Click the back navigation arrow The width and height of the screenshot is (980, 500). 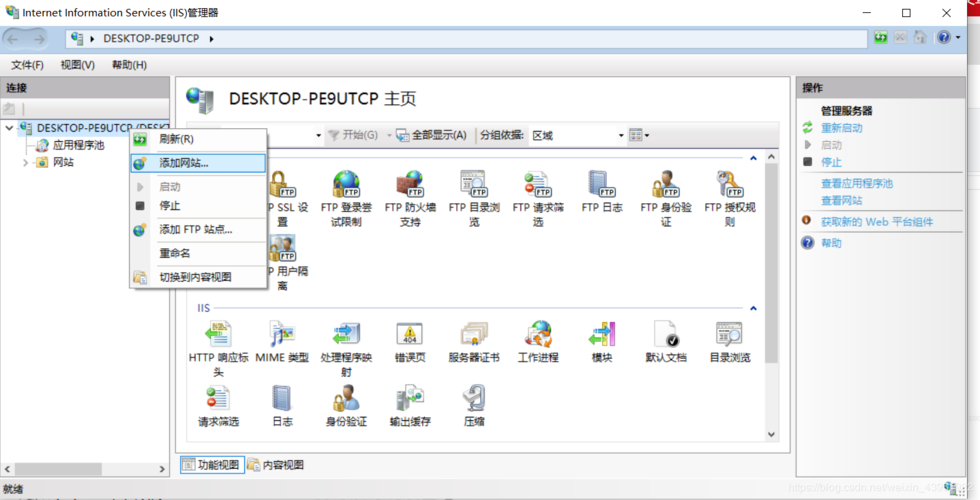pos(12,39)
